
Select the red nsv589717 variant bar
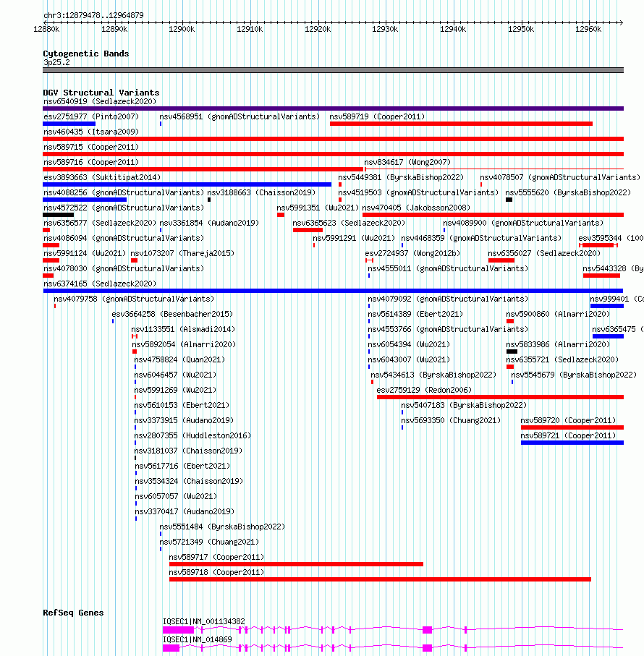coord(296,564)
